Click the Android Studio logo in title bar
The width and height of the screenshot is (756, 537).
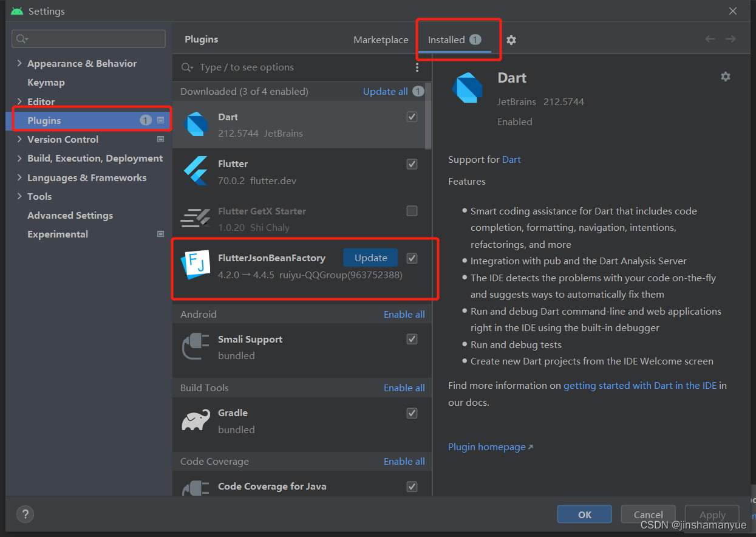point(16,11)
